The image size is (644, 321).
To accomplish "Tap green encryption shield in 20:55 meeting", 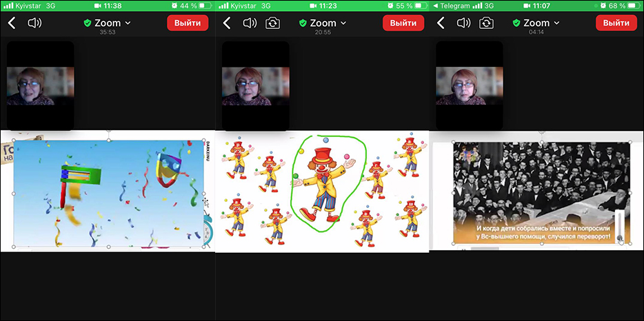I will (x=303, y=23).
